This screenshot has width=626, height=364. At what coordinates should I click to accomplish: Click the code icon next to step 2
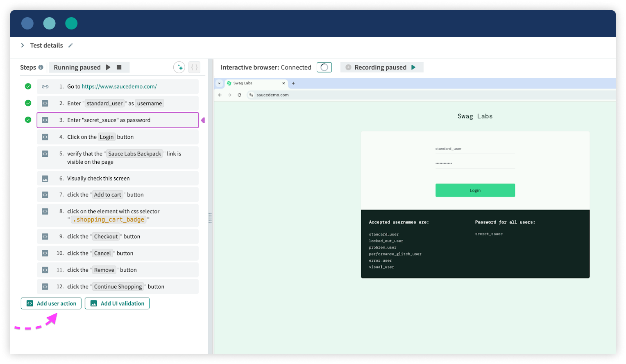point(45,103)
